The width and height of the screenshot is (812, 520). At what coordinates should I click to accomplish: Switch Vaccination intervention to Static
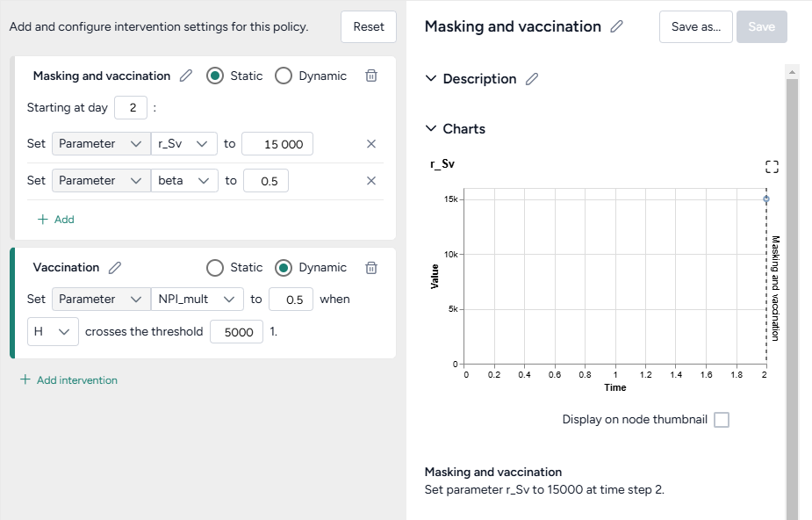tap(215, 268)
